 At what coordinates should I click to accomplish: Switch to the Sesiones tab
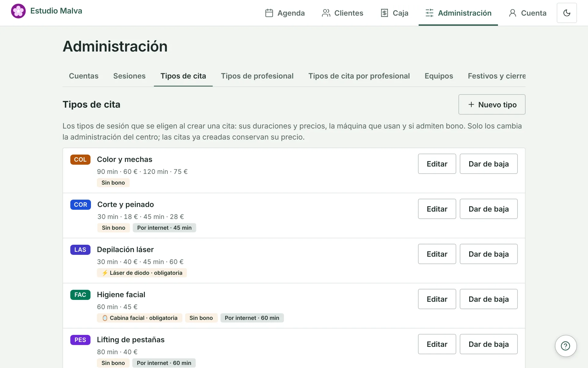129,76
